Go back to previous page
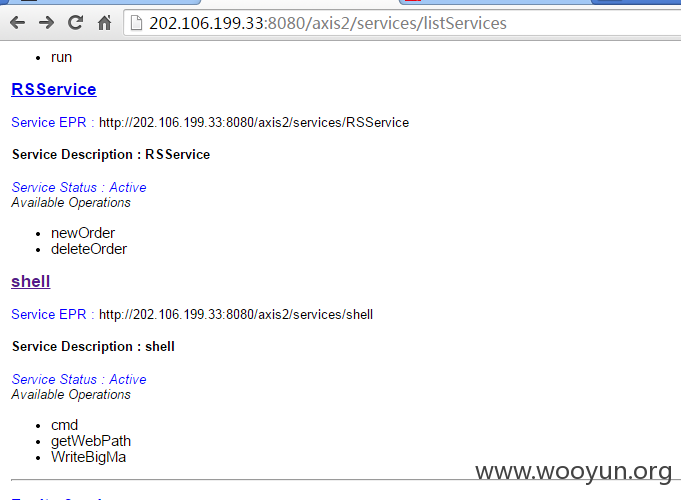The image size is (681, 500). pos(17,23)
